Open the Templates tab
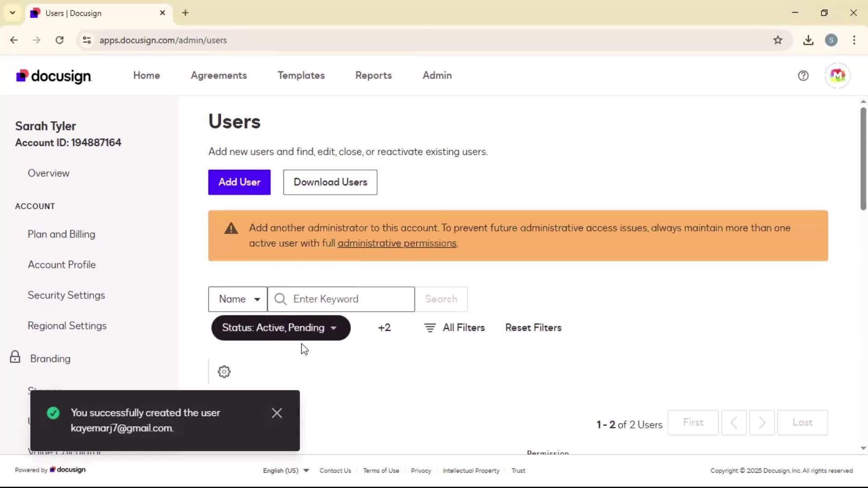The image size is (868, 488). pos(301,75)
